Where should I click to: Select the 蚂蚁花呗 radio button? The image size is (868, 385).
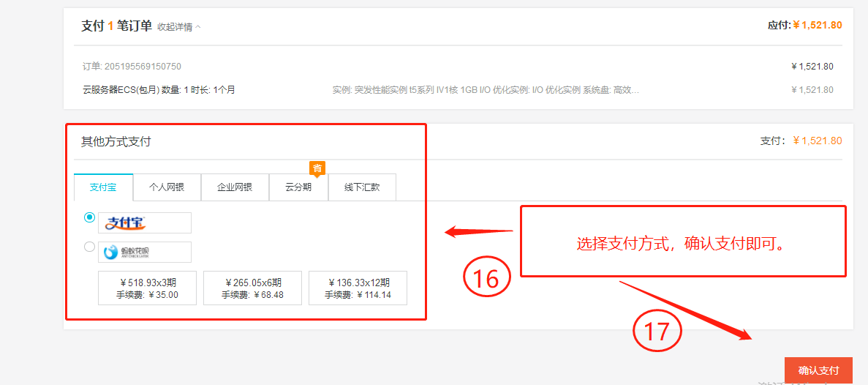[x=89, y=247]
